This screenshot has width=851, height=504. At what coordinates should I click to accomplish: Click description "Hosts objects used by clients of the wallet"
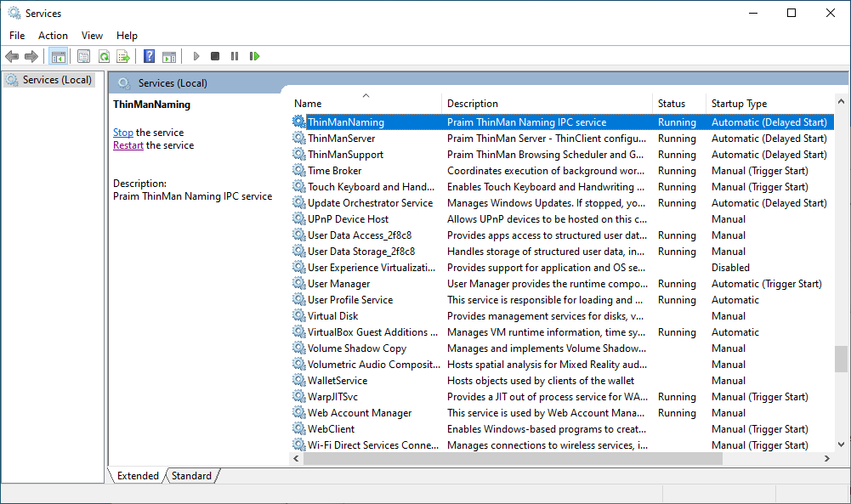[541, 380]
